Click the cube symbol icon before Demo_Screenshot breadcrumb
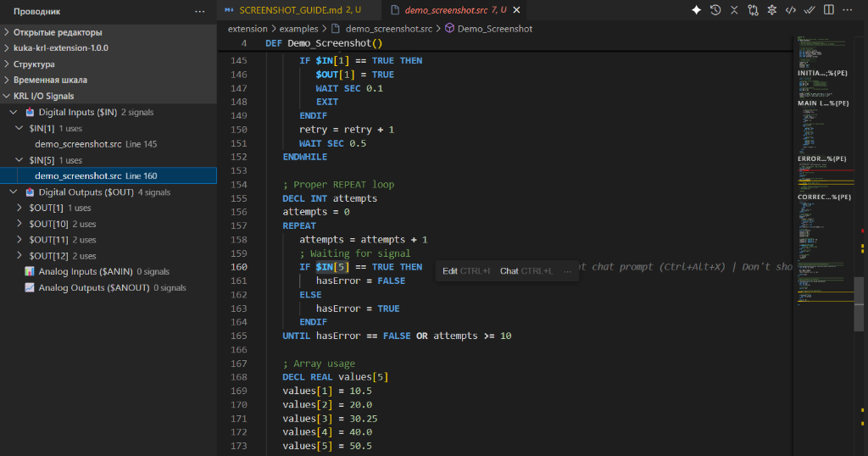 449,28
